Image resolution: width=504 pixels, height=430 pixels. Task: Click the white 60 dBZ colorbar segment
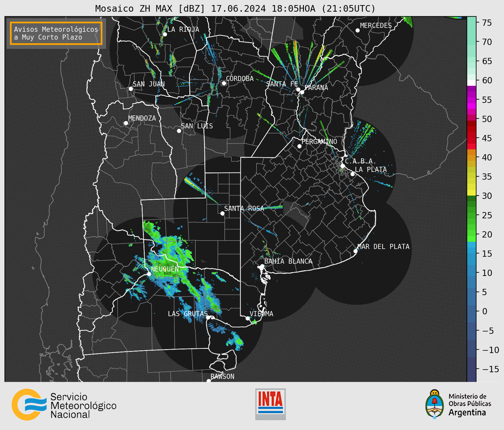click(471, 83)
